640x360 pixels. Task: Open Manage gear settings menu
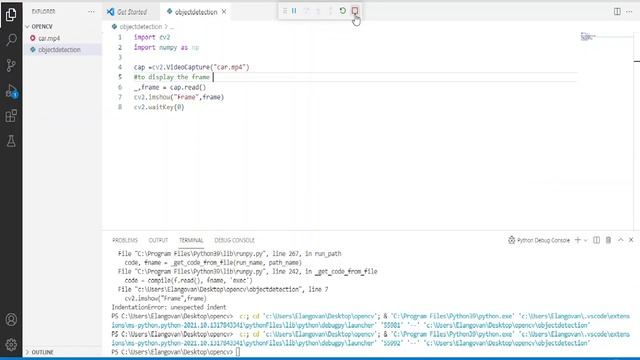point(11,344)
